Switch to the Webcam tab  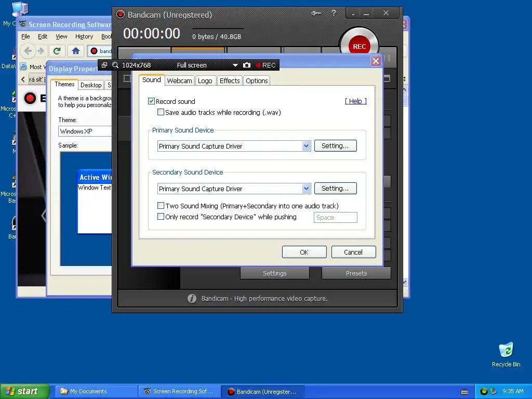click(179, 81)
